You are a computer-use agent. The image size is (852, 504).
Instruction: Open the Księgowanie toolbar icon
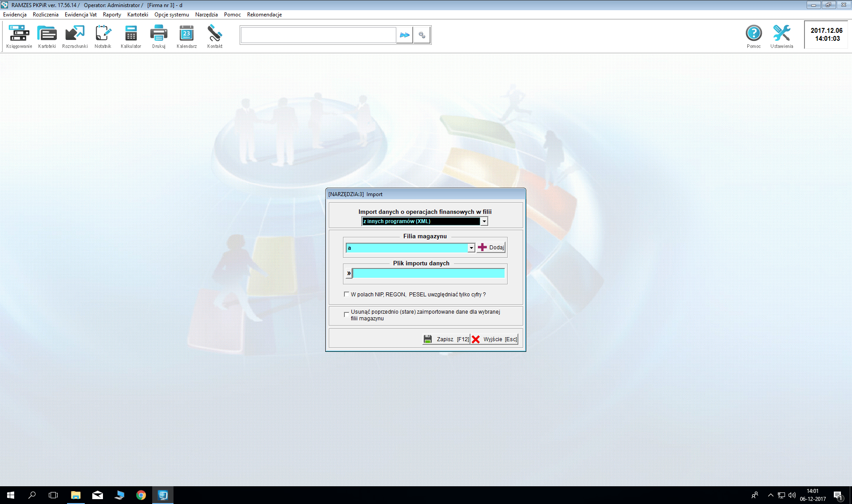pyautogui.click(x=19, y=34)
